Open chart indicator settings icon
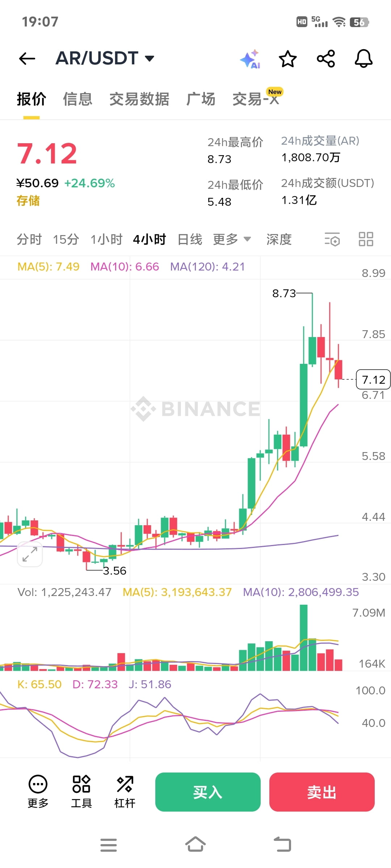391x868 pixels. coord(332,239)
